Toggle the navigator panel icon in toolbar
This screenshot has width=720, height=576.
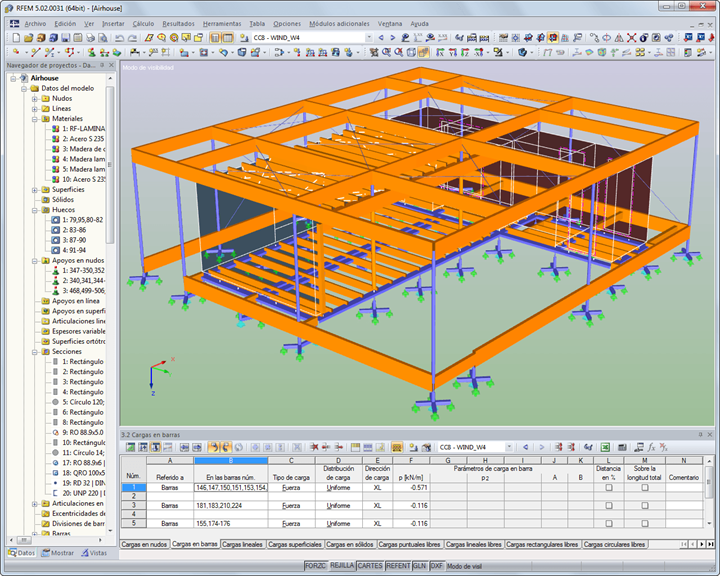(215, 38)
